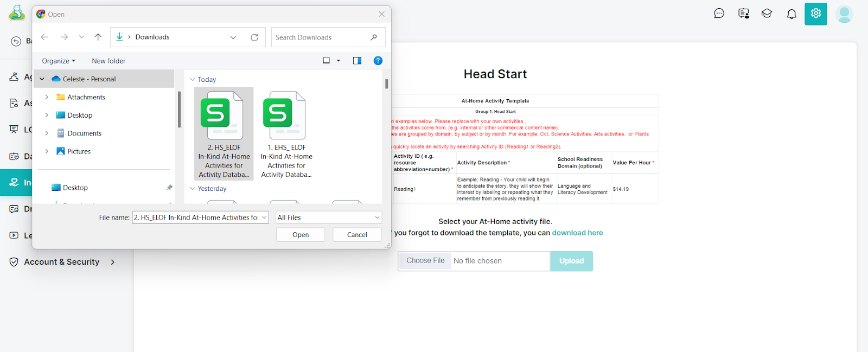Collapse the Today file group
Screen dimensions: 868x352
click(193, 80)
